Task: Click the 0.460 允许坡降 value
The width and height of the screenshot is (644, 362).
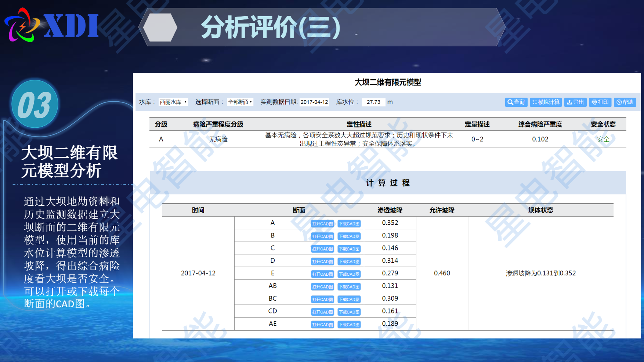Action: tap(442, 273)
